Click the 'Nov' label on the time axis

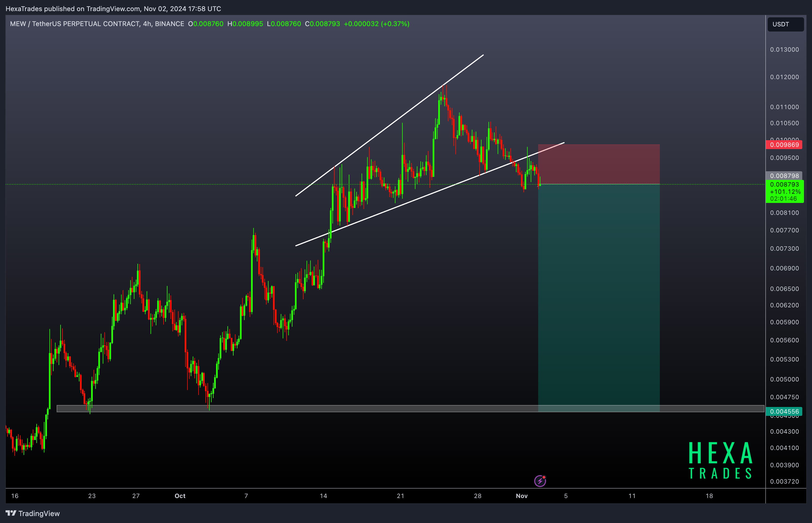coord(522,496)
